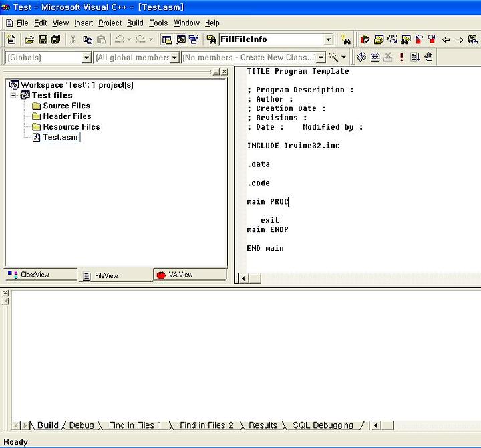Open the Build menu
Screen dimensions: 481x448
[135, 23]
